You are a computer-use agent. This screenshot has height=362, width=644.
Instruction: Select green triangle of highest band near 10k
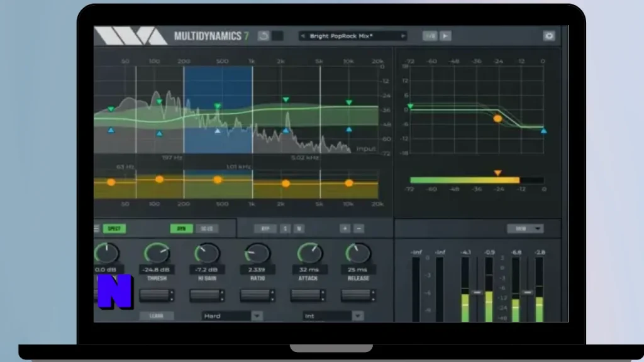click(348, 102)
